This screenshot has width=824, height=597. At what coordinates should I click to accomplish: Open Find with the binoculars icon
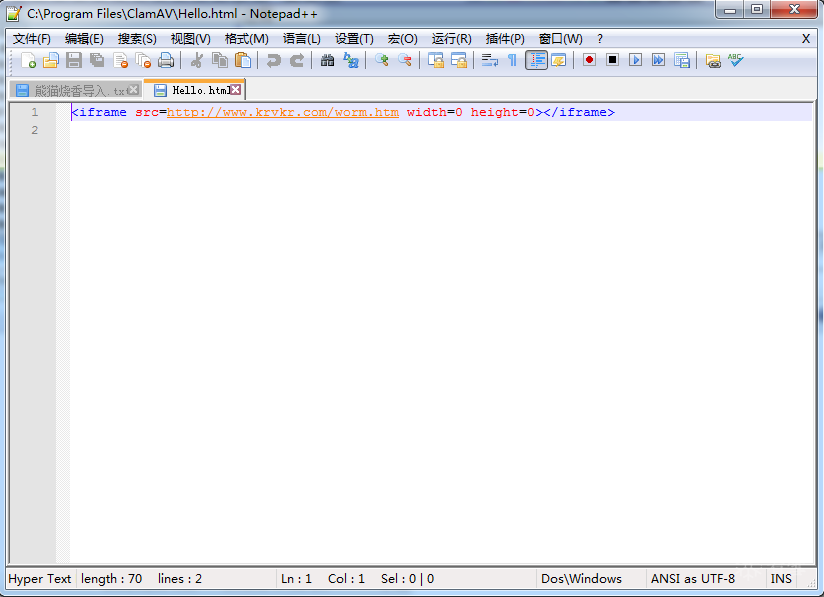pyautogui.click(x=327, y=60)
